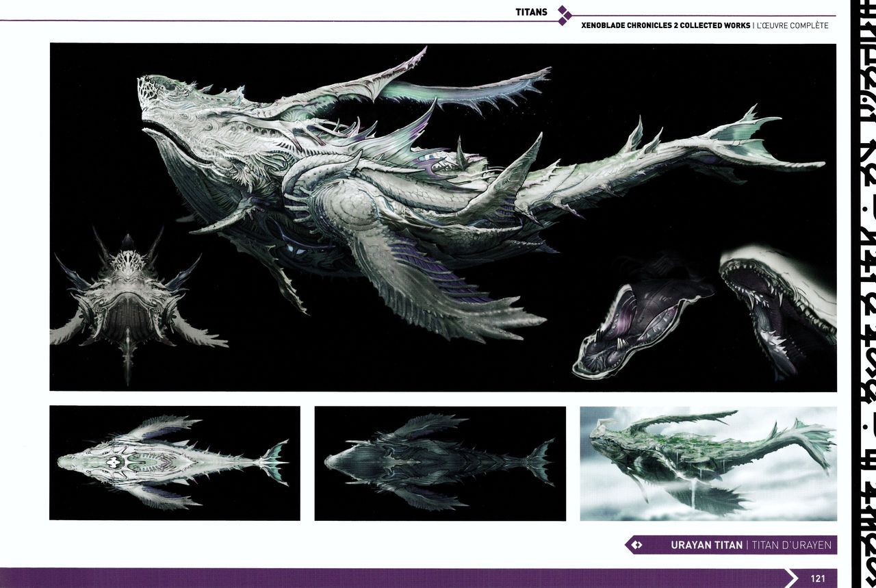This screenshot has height=588, width=876.
Task: Click the TITAN D'URAYEN French caption
Action: (x=791, y=545)
